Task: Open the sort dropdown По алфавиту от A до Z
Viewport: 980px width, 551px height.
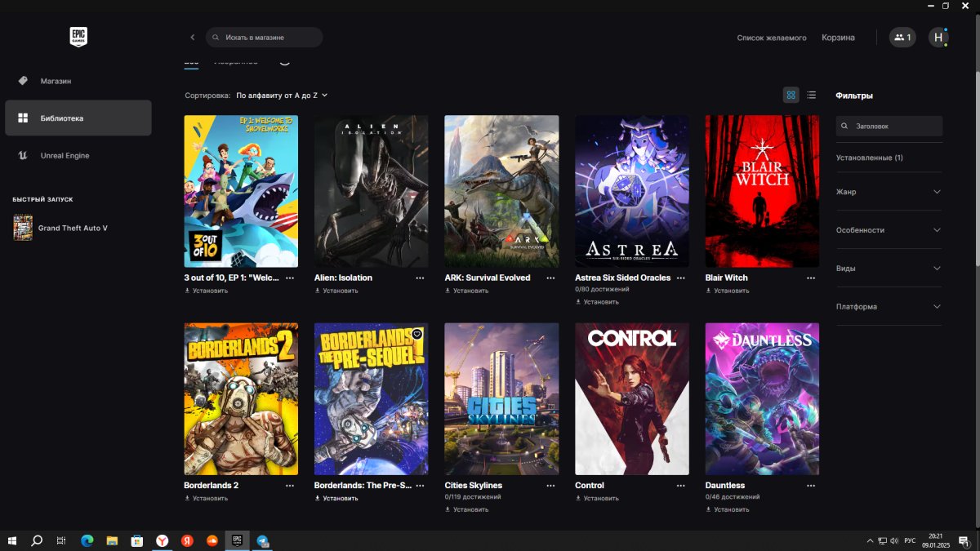Action: pos(282,96)
